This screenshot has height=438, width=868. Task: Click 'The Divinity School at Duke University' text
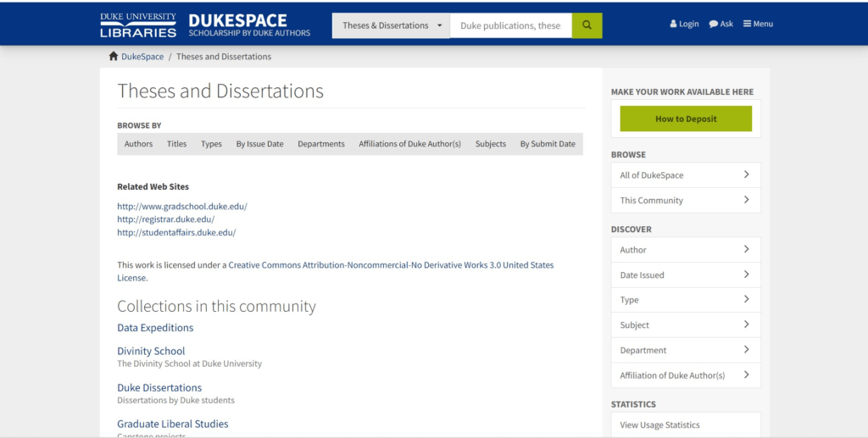(x=189, y=363)
